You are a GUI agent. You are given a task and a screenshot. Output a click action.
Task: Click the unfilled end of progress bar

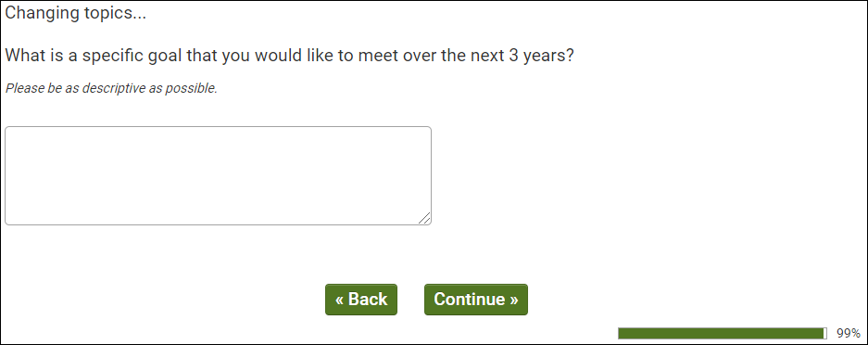point(825,333)
